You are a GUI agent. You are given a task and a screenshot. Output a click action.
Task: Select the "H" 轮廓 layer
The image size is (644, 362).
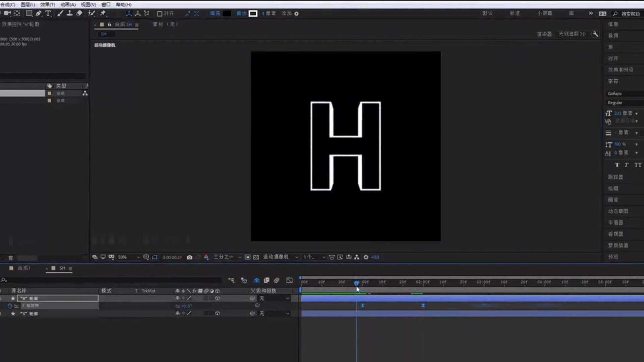[x=57, y=298]
